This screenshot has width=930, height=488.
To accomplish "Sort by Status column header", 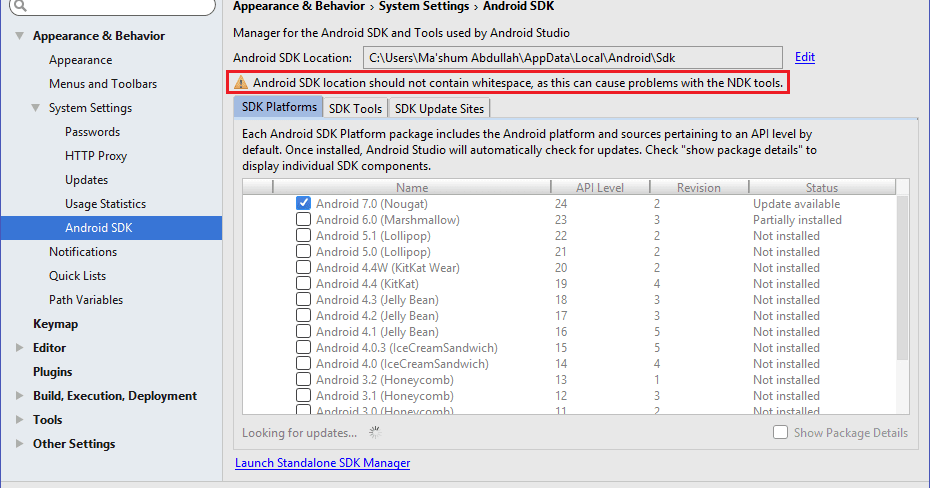I will (x=822, y=187).
